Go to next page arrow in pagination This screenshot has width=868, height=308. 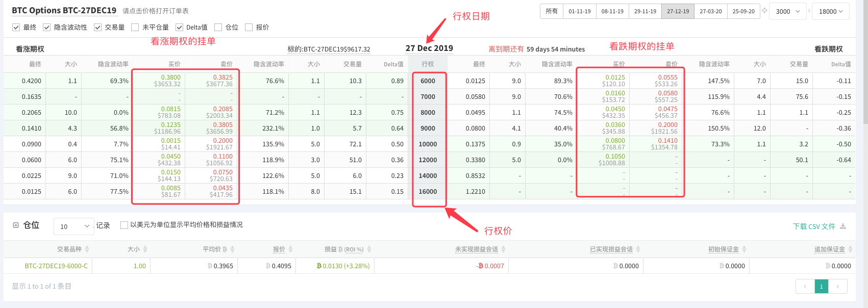(x=838, y=287)
